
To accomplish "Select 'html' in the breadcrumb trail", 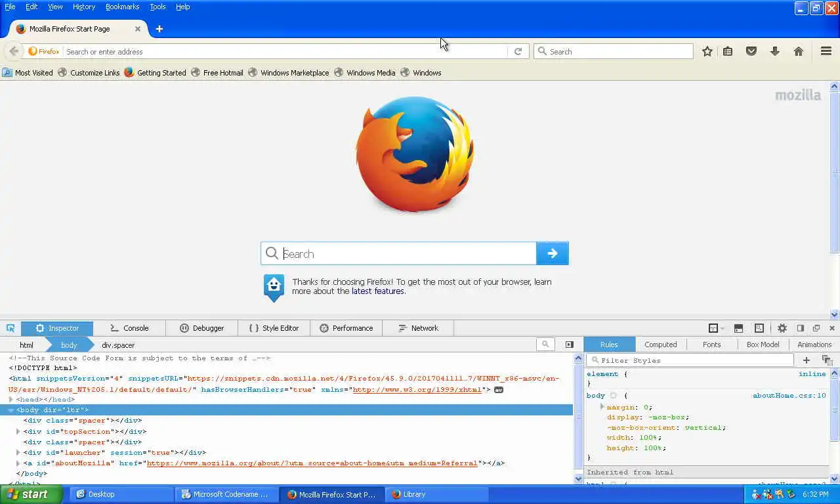I will [x=26, y=345].
